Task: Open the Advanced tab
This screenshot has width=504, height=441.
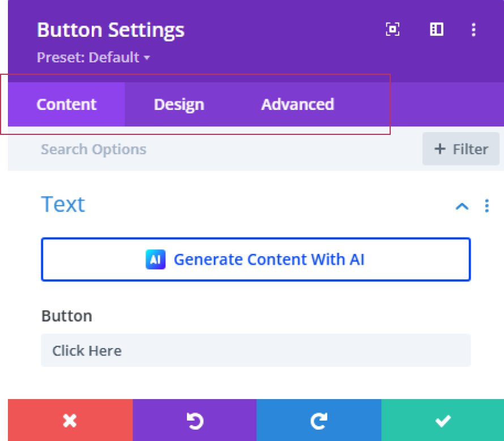Action: [x=297, y=104]
